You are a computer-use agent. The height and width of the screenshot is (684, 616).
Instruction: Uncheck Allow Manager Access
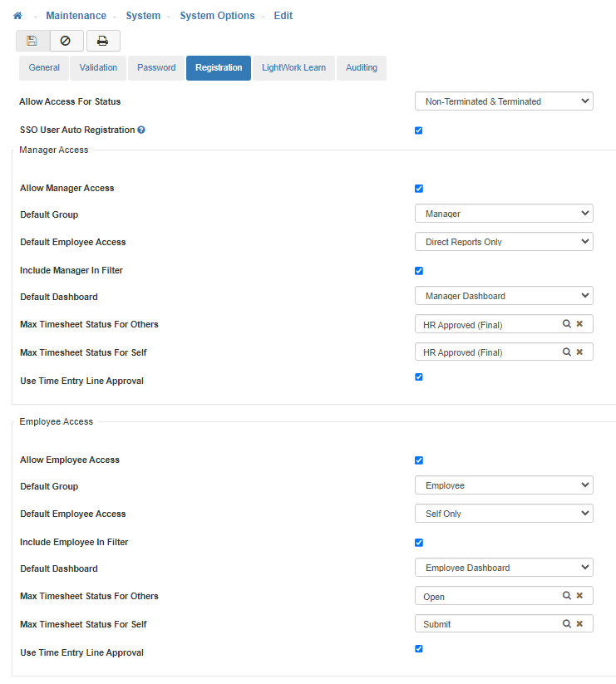(x=419, y=189)
